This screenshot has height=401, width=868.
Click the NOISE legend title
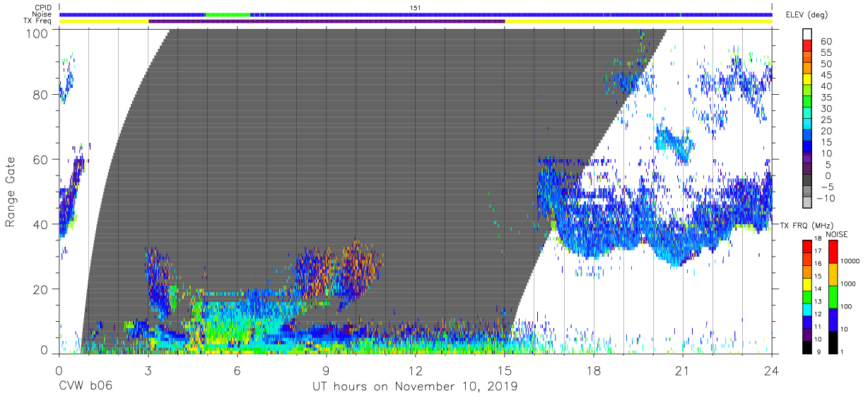pyautogui.click(x=836, y=233)
